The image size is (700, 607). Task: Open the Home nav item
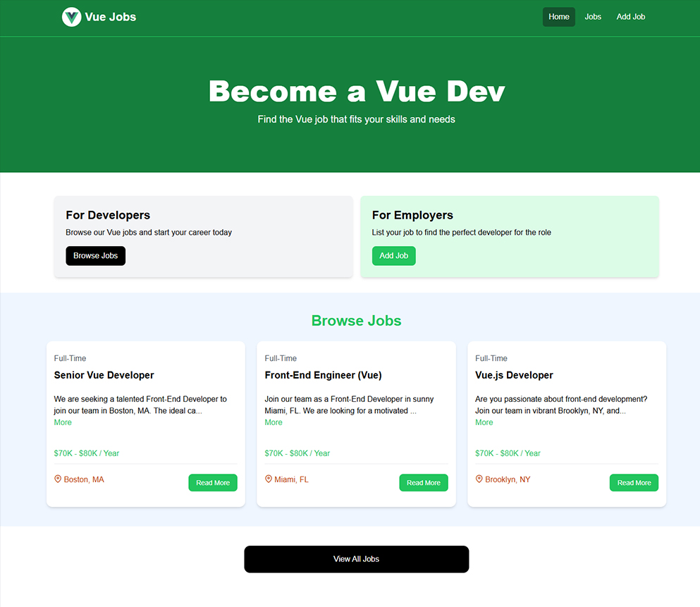click(x=558, y=17)
